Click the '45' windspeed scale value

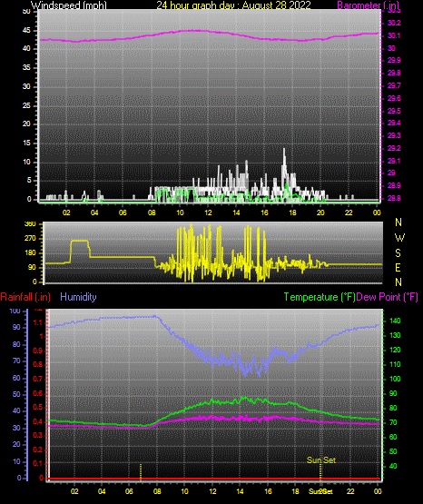pos(26,31)
